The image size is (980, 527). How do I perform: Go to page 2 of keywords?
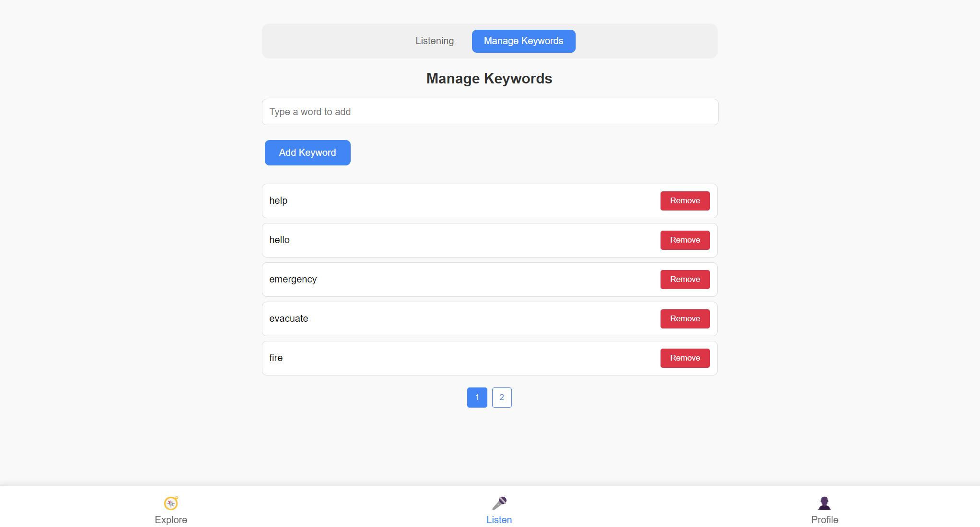point(501,398)
